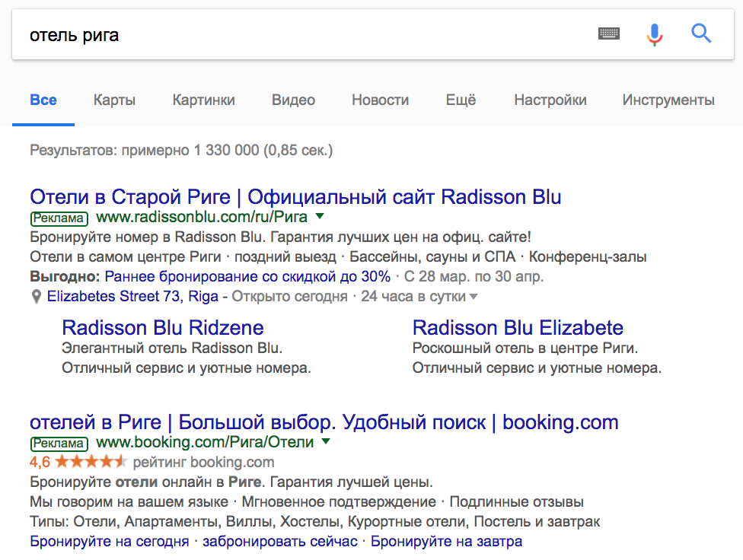Screen dimensions: 743x560
Task: Expand the dropdown arrow next to booking.com URL
Action: point(326,441)
